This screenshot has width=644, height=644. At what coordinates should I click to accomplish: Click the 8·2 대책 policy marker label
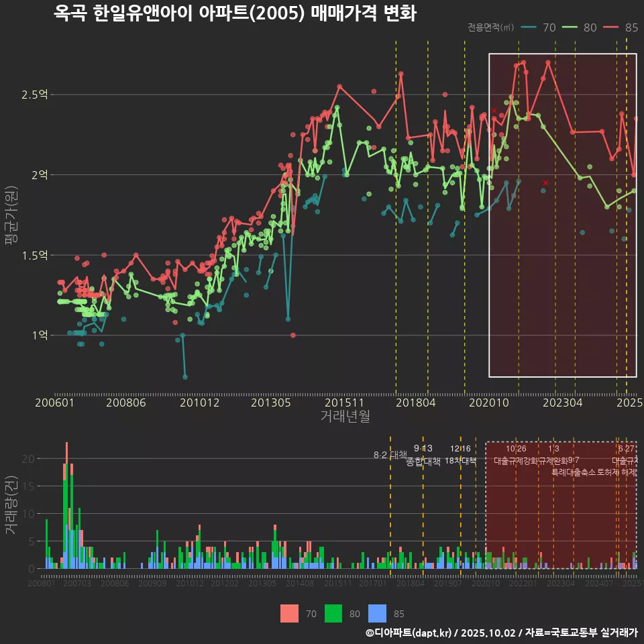[x=390, y=455]
